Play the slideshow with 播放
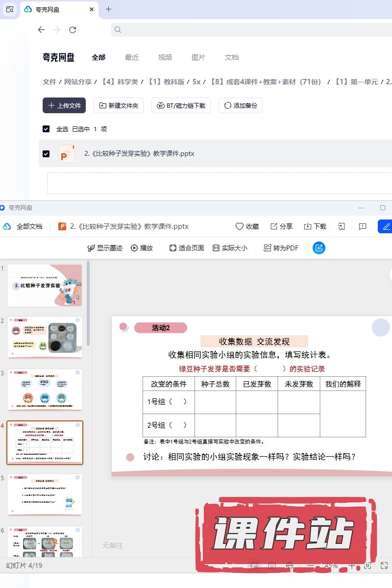The width and height of the screenshot is (392, 588). [142, 248]
